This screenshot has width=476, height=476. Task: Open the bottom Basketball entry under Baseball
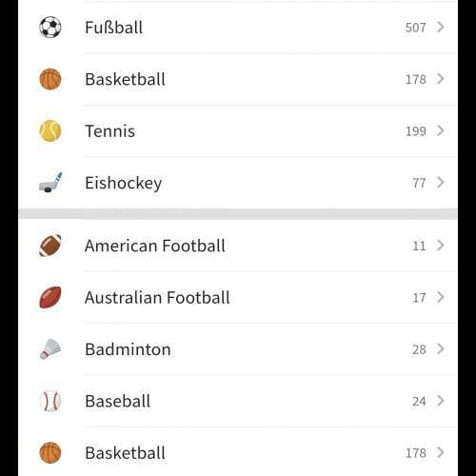(x=238, y=453)
